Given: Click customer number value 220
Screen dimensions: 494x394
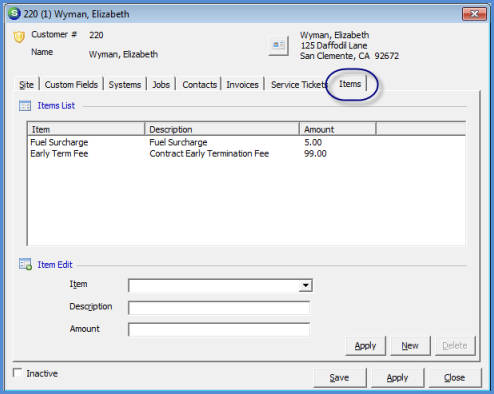Looking at the screenshot, I should coord(96,35).
